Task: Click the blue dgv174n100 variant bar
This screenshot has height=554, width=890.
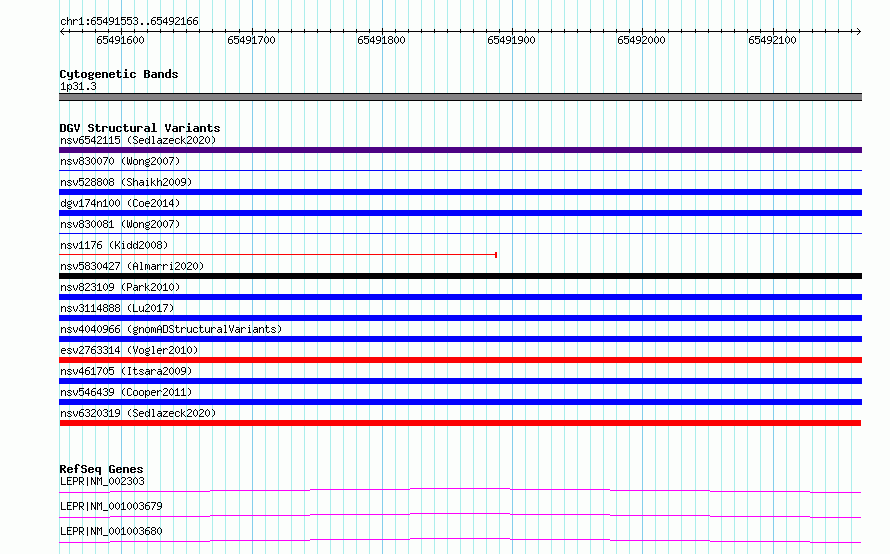Action: (x=460, y=213)
